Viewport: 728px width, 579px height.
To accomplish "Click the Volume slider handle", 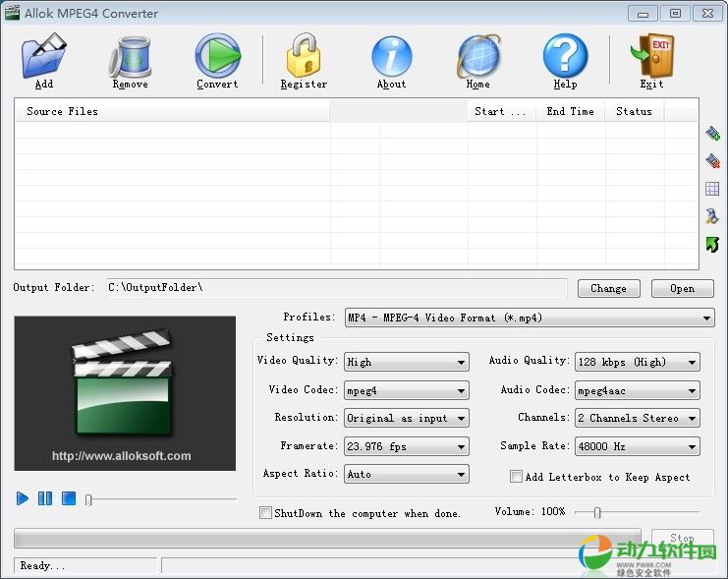I will click(596, 512).
